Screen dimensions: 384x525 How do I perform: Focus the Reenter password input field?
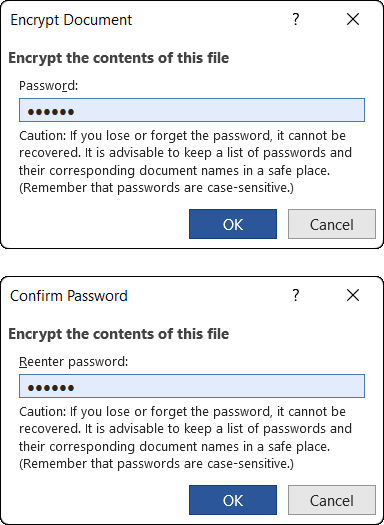pyautogui.click(x=192, y=386)
